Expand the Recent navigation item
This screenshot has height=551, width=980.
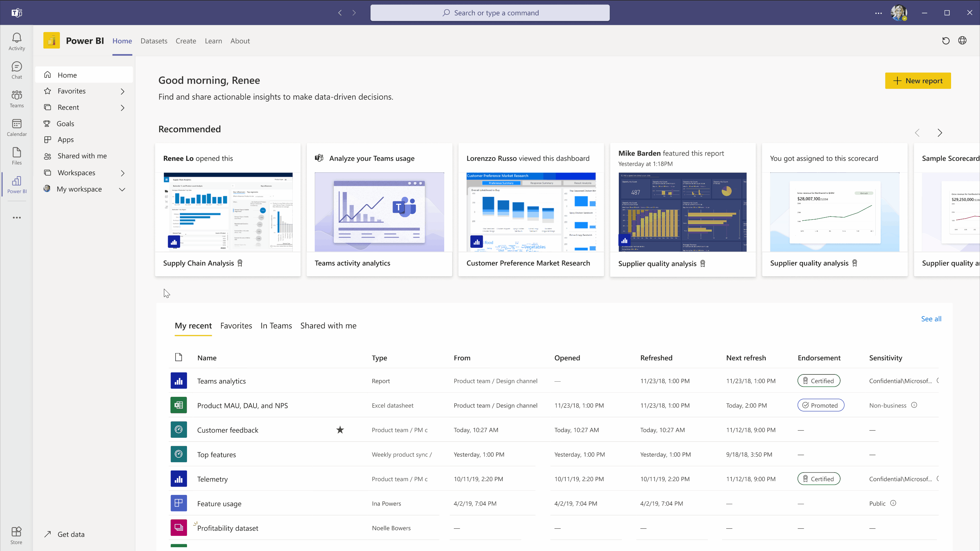pos(122,107)
